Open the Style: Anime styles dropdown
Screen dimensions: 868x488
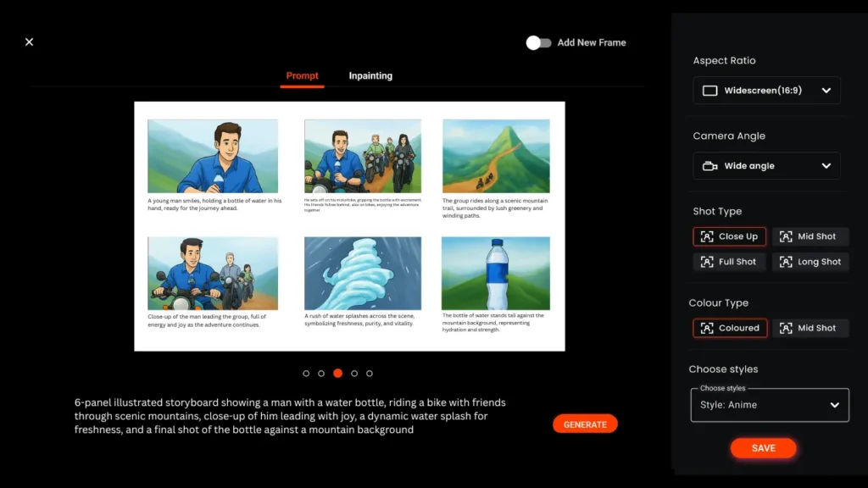click(769, 405)
